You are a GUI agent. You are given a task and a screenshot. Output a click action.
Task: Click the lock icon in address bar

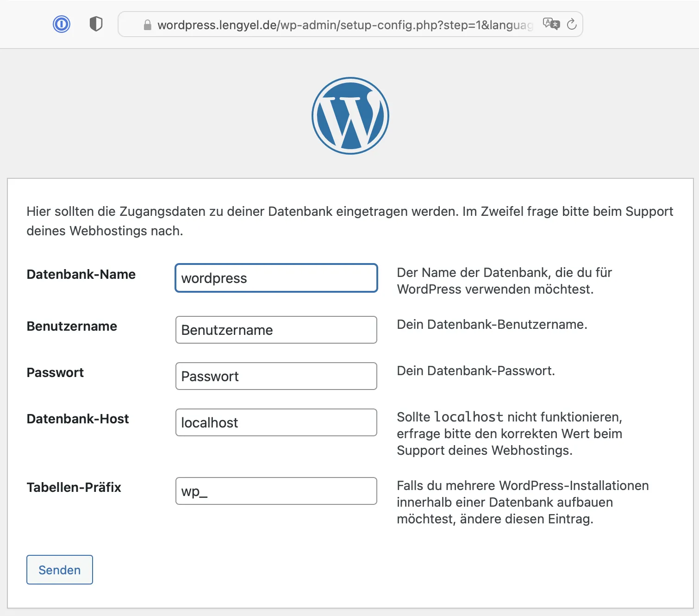(x=148, y=25)
